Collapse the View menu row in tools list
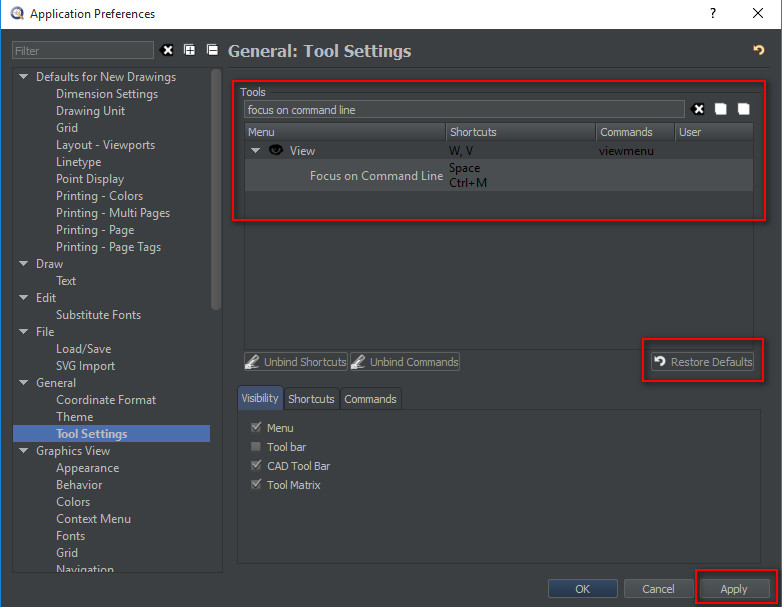 [x=255, y=151]
